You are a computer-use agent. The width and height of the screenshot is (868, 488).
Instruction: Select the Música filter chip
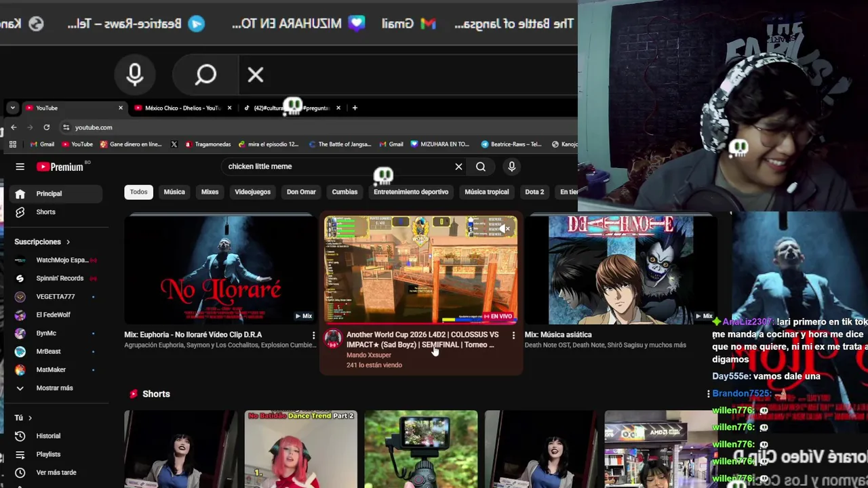pyautogui.click(x=174, y=192)
